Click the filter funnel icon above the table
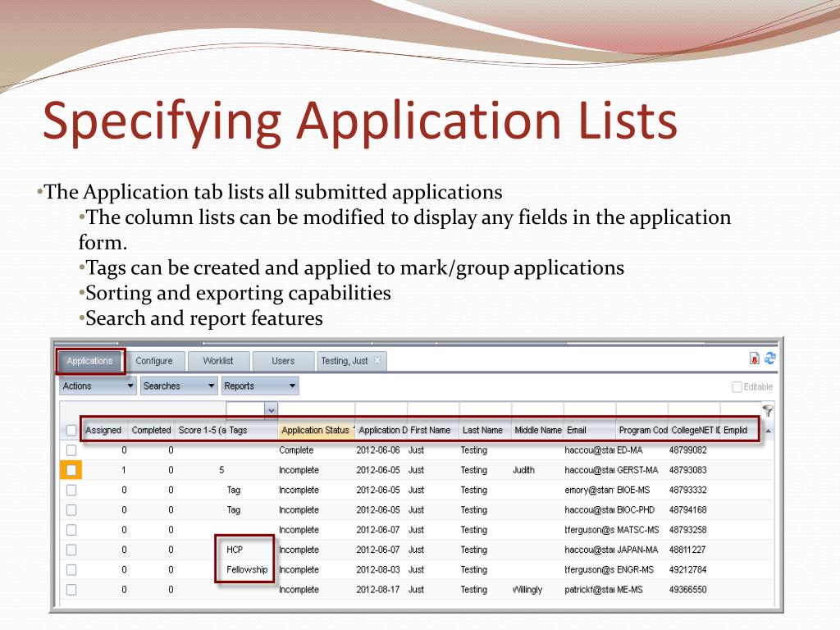Viewport: 840px width, 630px height. point(768,410)
